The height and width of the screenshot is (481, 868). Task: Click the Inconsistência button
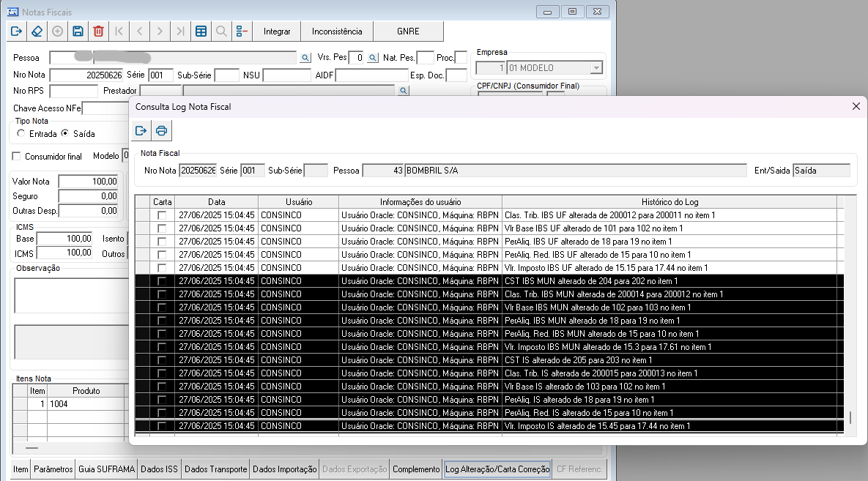(x=337, y=31)
